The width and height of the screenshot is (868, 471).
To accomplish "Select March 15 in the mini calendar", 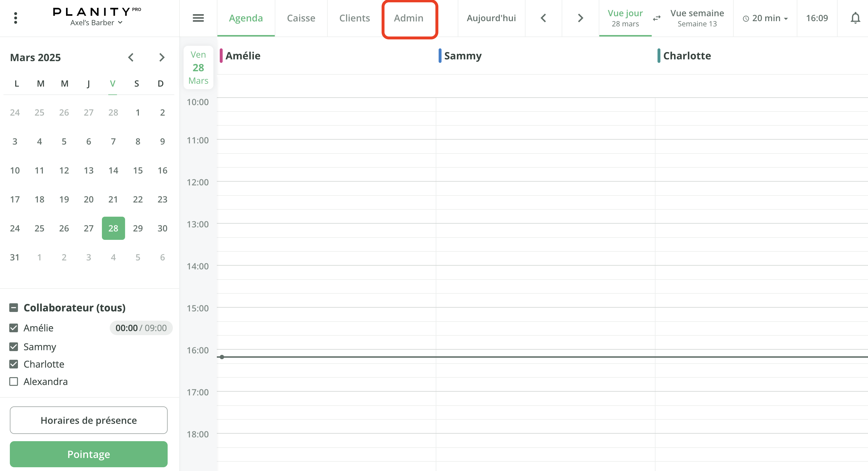I will tap(138, 170).
